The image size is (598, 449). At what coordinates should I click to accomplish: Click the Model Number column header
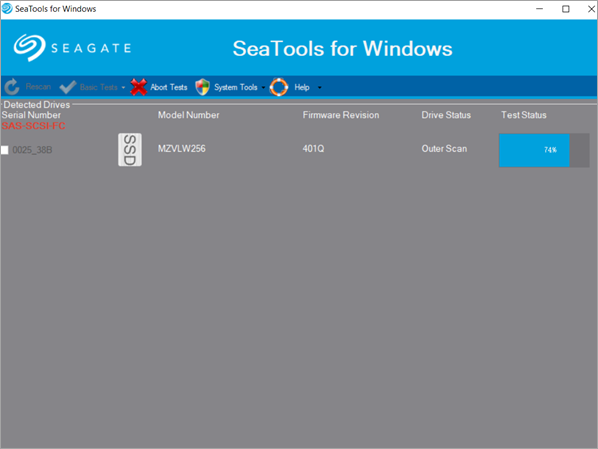pos(188,115)
